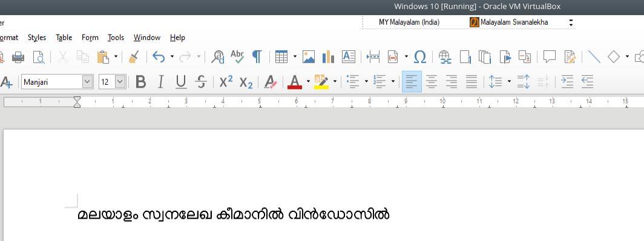
Task: Open the Window menu
Action: click(147, 38)
